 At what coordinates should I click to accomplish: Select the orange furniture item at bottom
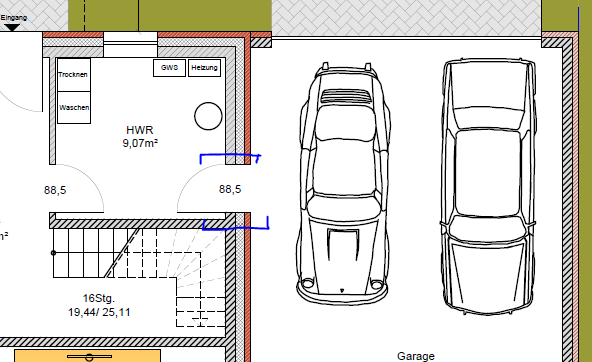(88, 356)
